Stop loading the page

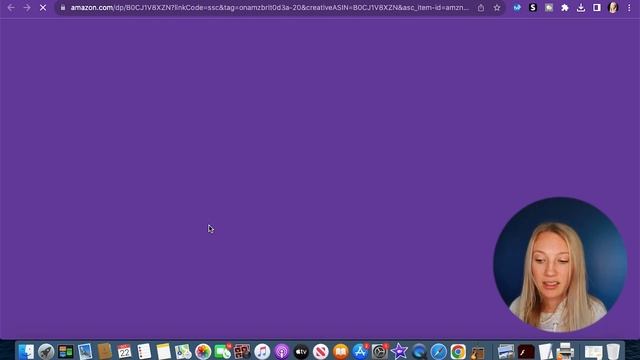tap(43, 8)
